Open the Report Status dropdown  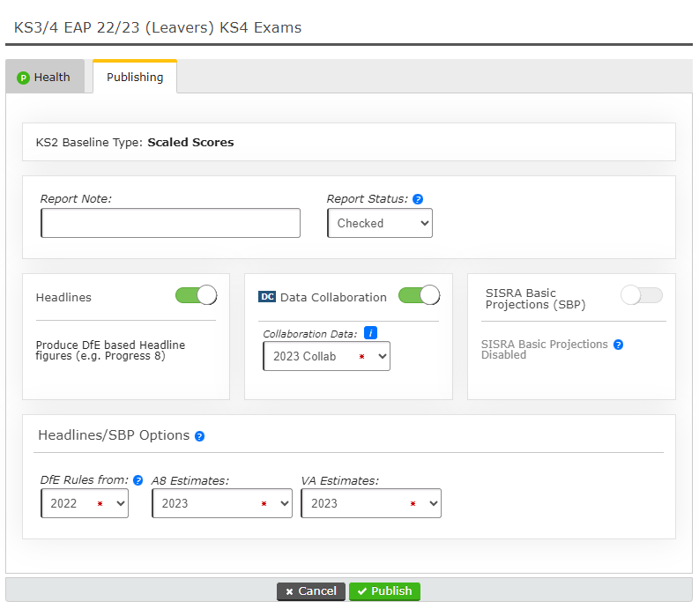coord(379,224)
